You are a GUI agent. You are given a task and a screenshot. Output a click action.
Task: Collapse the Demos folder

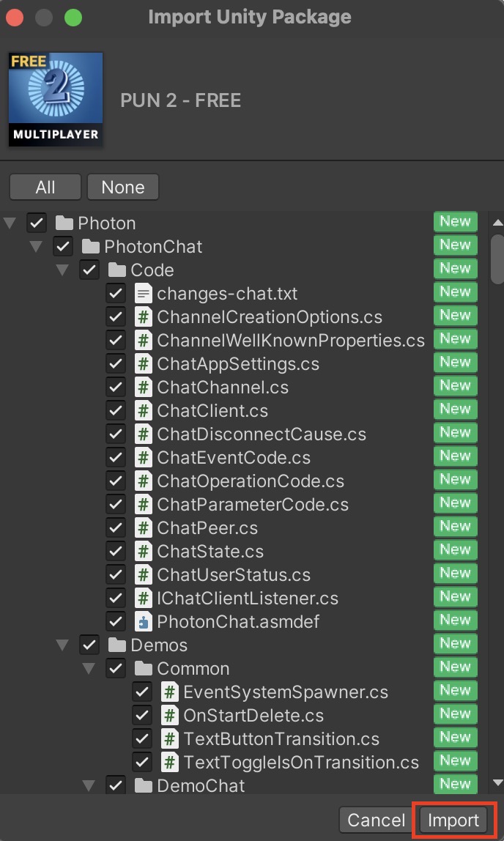click(x=62, y=645)
